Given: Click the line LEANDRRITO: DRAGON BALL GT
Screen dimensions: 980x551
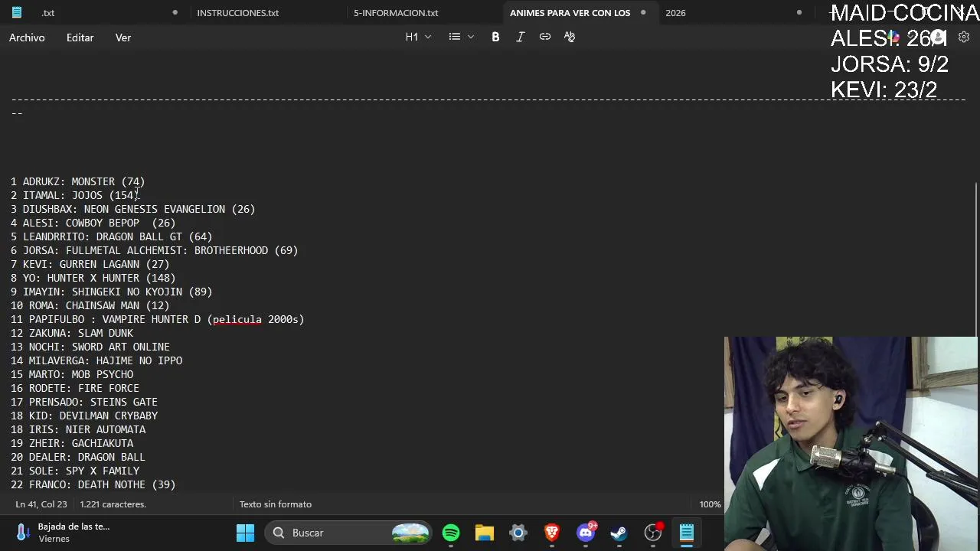Looking at the screenshot, I should [x=111, y=236].
